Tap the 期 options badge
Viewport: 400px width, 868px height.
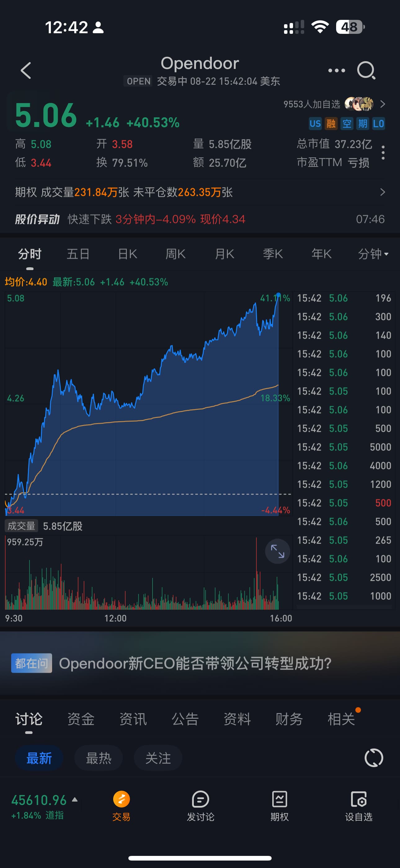[x=362, y=124]
